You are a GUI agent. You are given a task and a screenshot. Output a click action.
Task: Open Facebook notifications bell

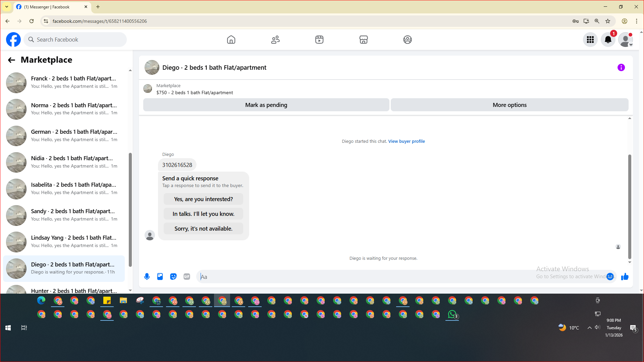point(608,40)
